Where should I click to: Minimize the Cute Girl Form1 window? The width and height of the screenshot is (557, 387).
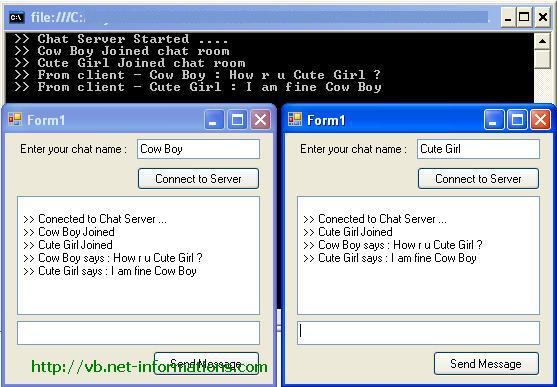pyautogui.click(x=494, y=119)
